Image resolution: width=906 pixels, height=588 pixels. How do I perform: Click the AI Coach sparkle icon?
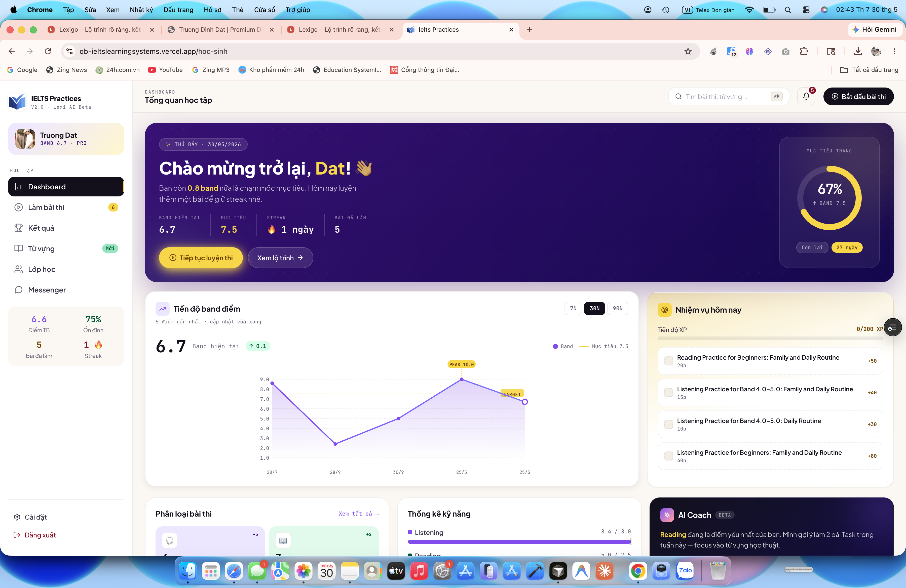click(667, 515)
